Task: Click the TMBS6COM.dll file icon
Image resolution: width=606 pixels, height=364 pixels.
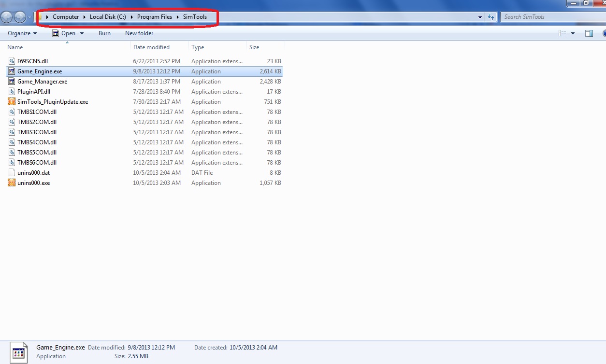Action: (x=12, y=163)
